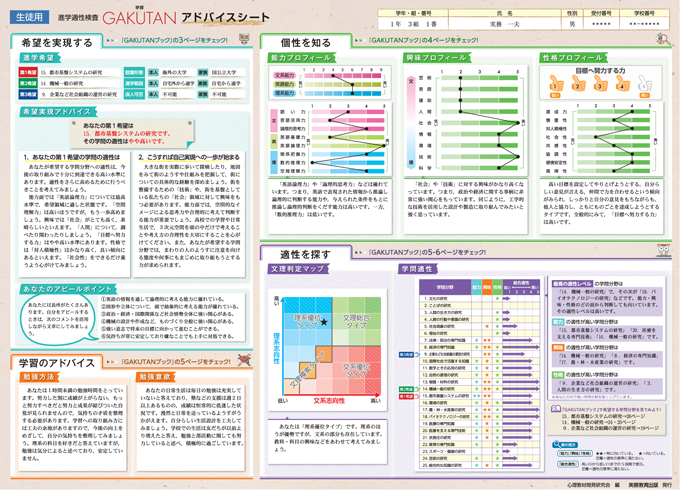Screen dimensions: 680x490
Task: Click the 氏名 header cell
Action: pyautogui.click(x=504, y=13)
